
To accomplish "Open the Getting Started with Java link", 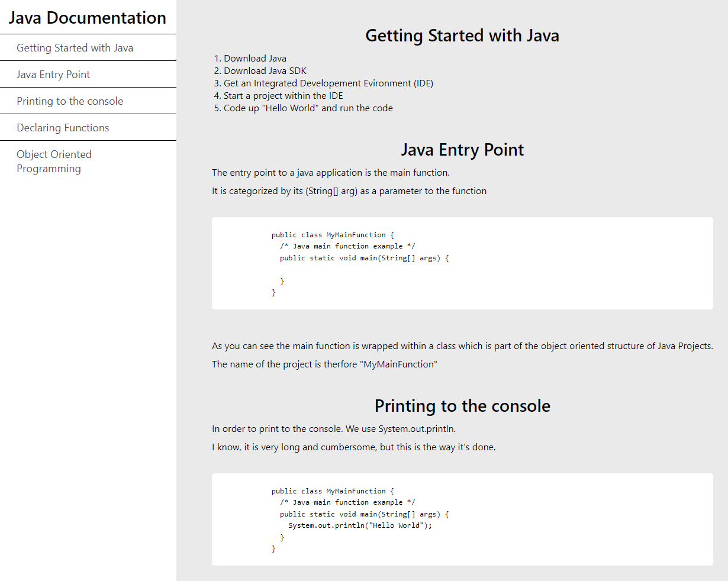I will [75, 48].
